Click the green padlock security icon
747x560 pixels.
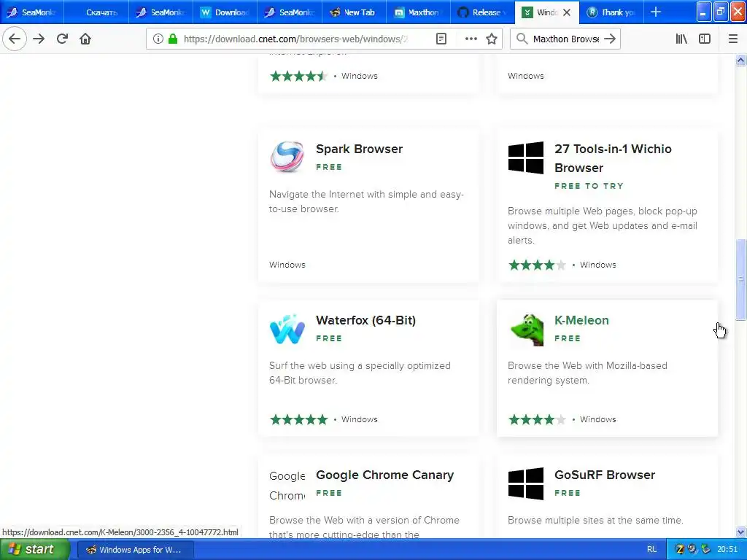coord(173,39)
